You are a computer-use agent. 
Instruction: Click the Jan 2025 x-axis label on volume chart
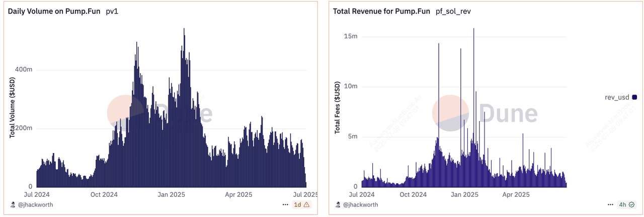coord(172,194)
